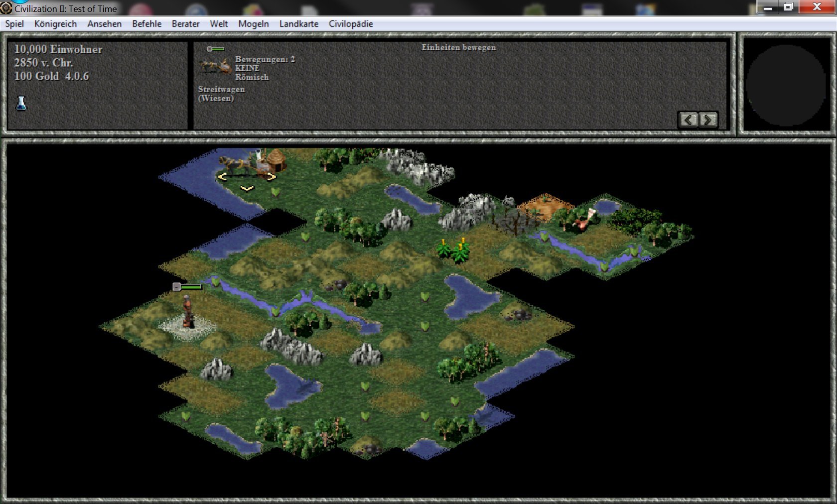Open the Spiel menu
The width and height of the screenshot is (837, 504).
14,24
